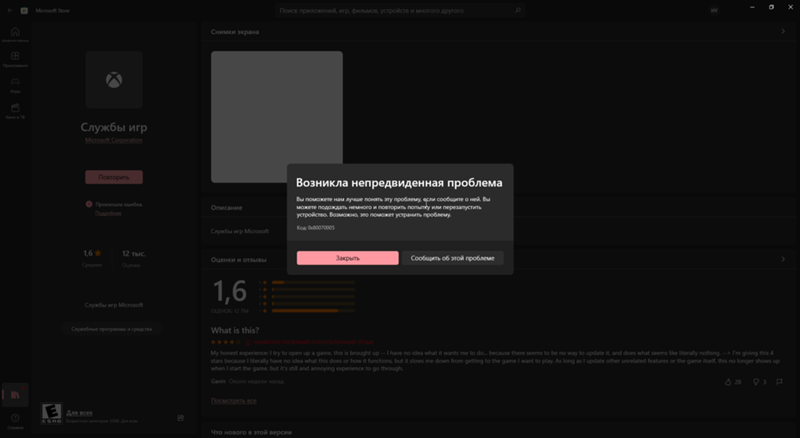Open the user profile avatar

pyautogui.click(x=714, y=10)
